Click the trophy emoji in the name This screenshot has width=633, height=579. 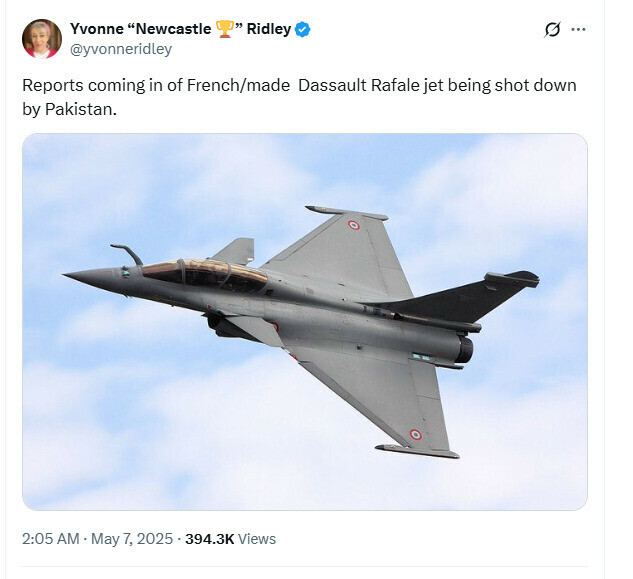[x=224, y=29]
